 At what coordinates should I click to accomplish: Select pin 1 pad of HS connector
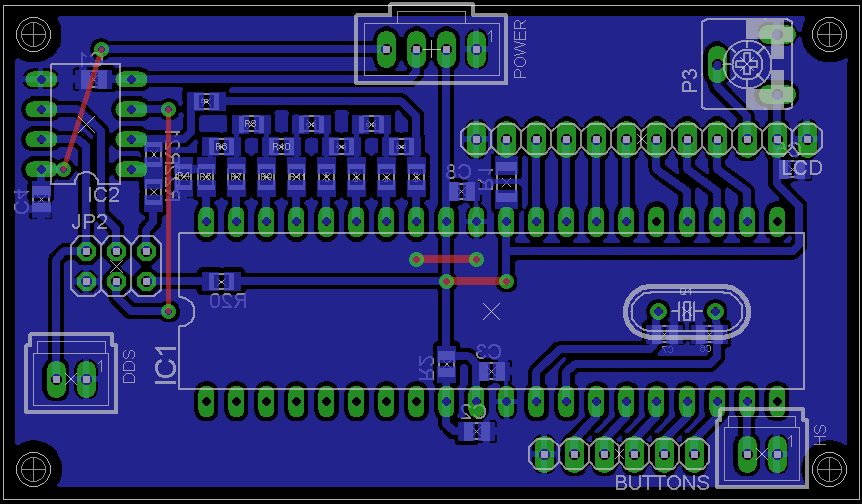[777, 454]
